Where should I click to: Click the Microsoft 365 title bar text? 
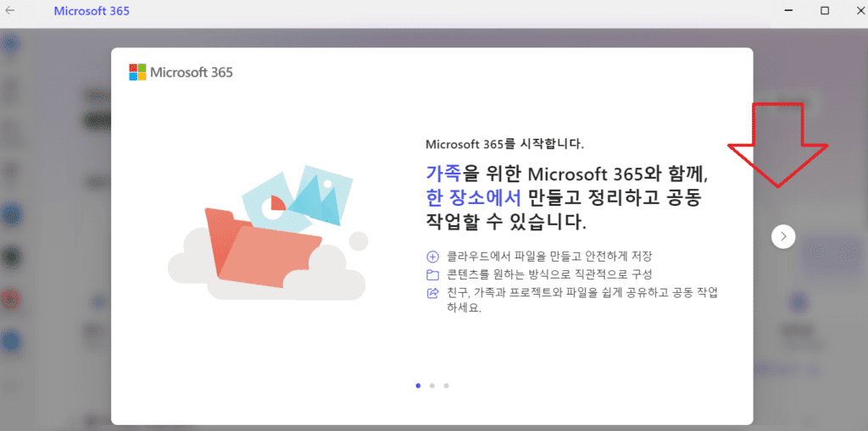click(92, 10)
